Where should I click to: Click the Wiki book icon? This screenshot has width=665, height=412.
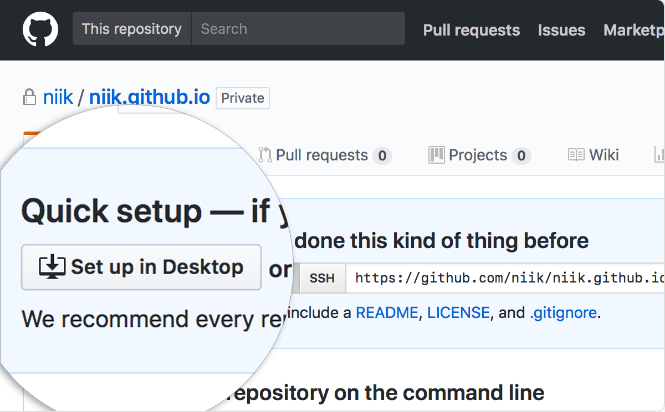point(576,155)
